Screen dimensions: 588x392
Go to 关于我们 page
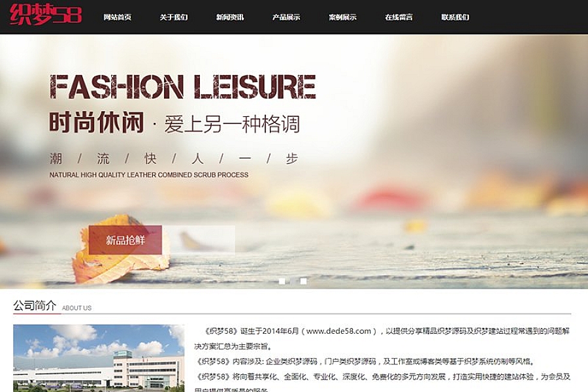[x=174, y=17]
